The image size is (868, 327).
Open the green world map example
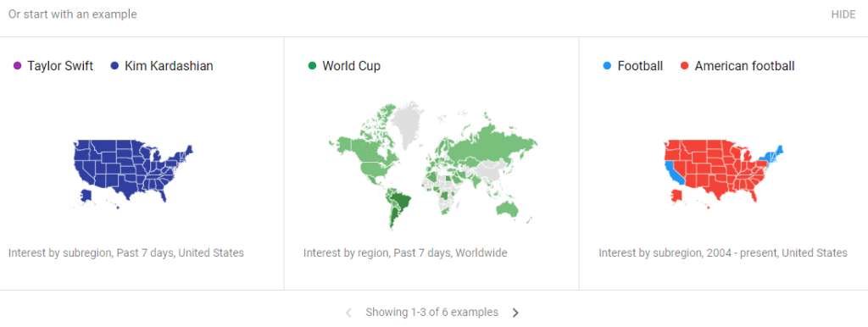[x=432, y=165]
